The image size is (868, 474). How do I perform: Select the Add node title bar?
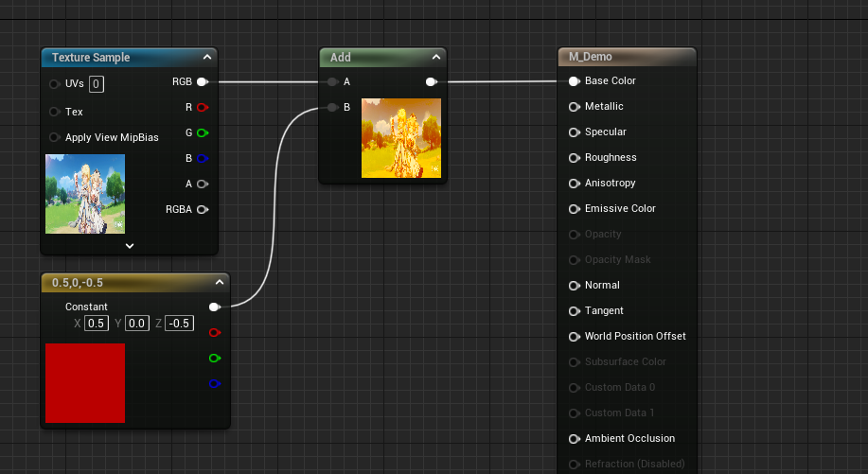click(374, 58)
